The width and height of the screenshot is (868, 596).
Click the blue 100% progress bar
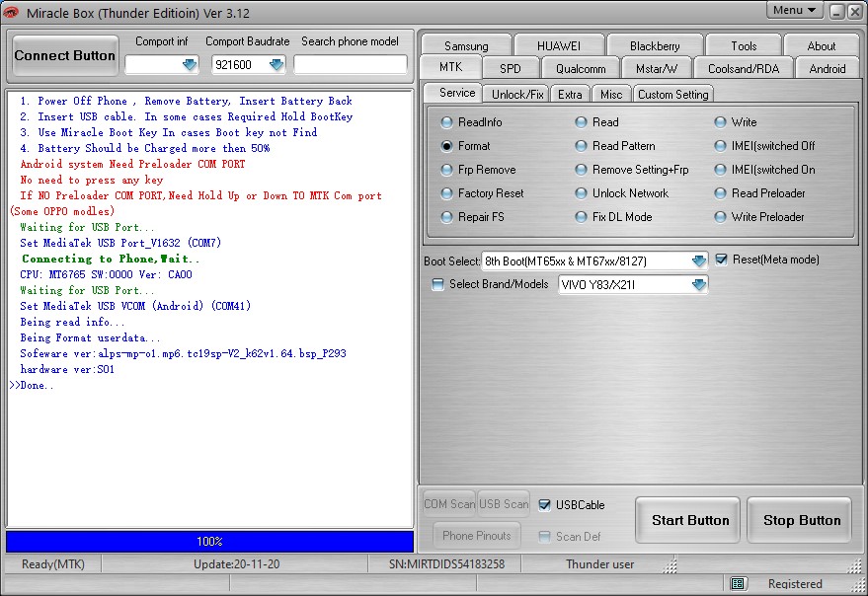(x=209, y=542)
